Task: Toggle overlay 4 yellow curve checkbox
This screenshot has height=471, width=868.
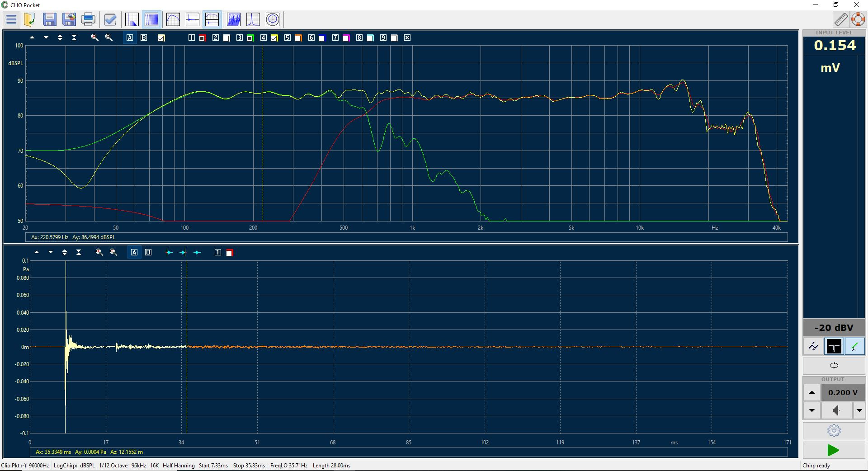Action: (x=274, y=38)
